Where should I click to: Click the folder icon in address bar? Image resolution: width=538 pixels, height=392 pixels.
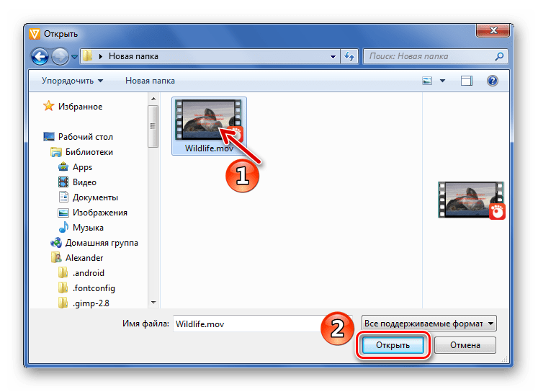88,56
